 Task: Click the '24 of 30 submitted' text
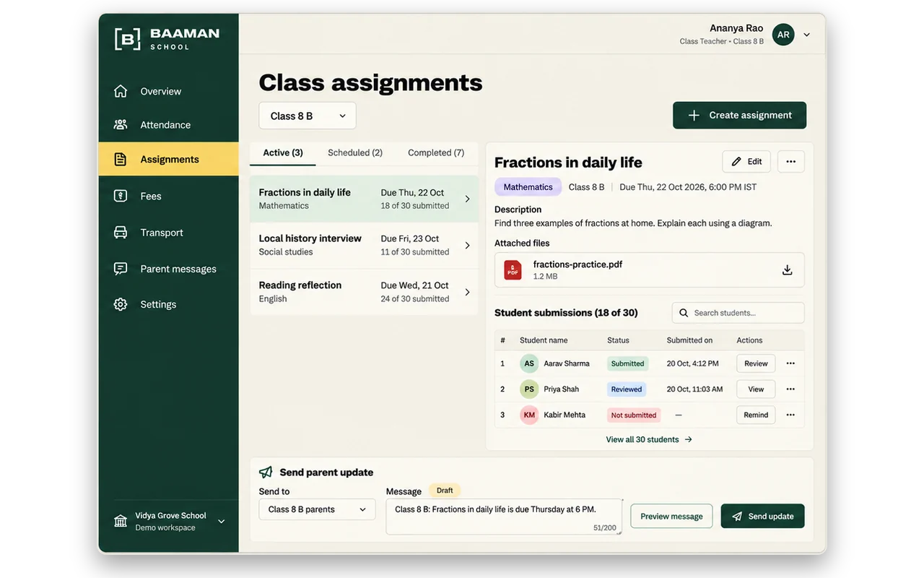[x=415, y=299]
